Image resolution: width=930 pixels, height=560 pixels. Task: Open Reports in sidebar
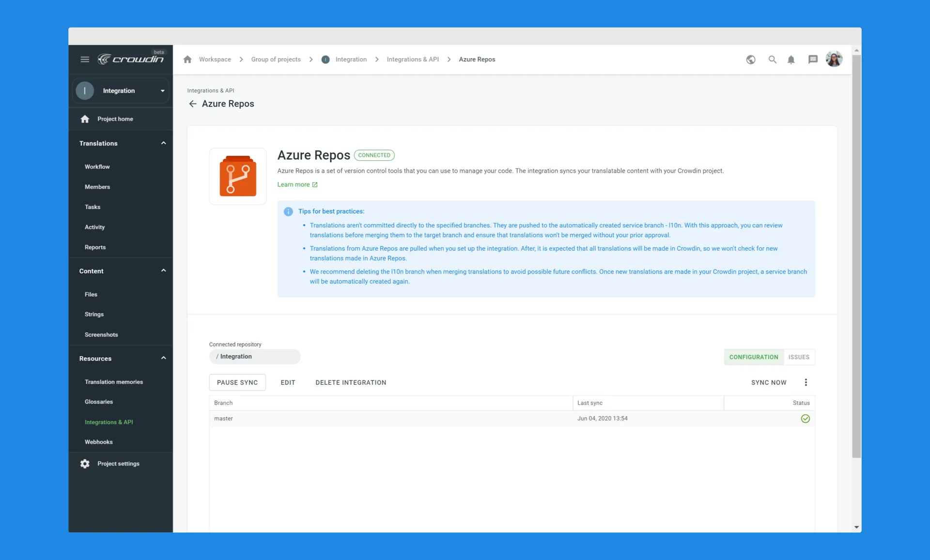coord(95,247)
